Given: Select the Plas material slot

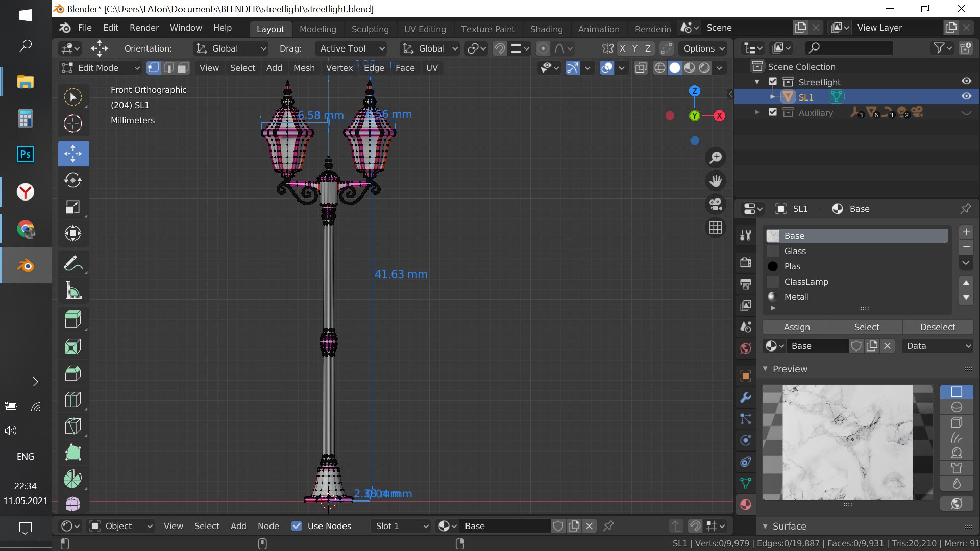Looking at the screenshot, I should coord(856,266).
